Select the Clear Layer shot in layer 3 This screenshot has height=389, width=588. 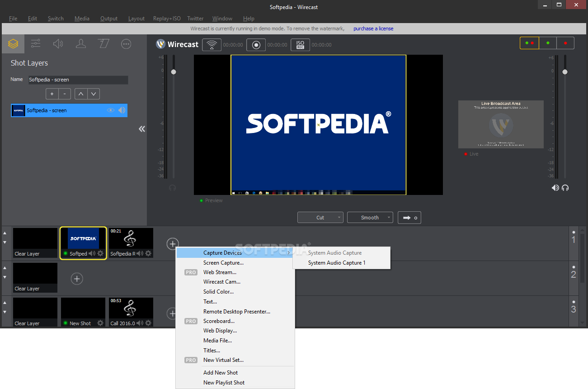[35, 312]
